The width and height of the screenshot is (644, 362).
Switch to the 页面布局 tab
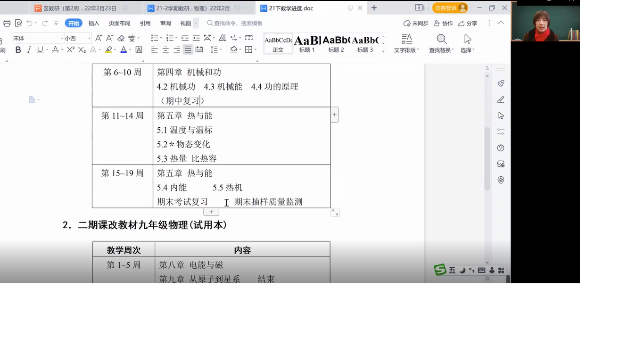[x=119, y=23]
